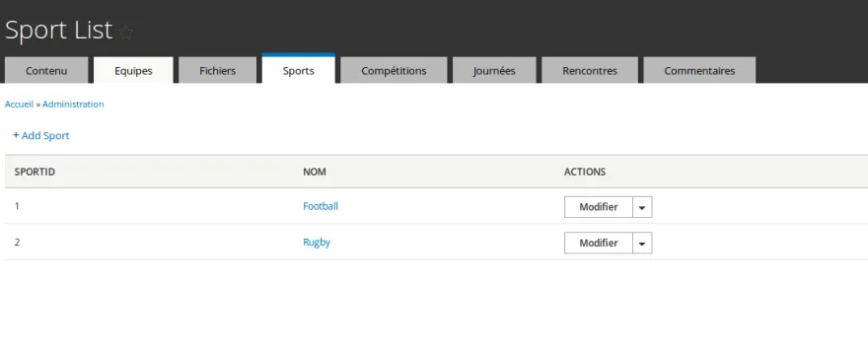868x357 pixels.
Task: Expand the Rugby actions dropdown arrow
Action: (642, 243)
